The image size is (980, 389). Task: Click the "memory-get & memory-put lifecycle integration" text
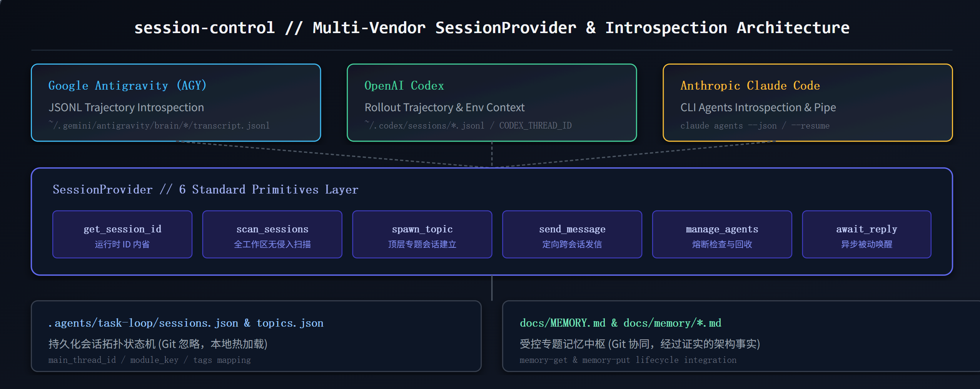(x=628, y=360)
